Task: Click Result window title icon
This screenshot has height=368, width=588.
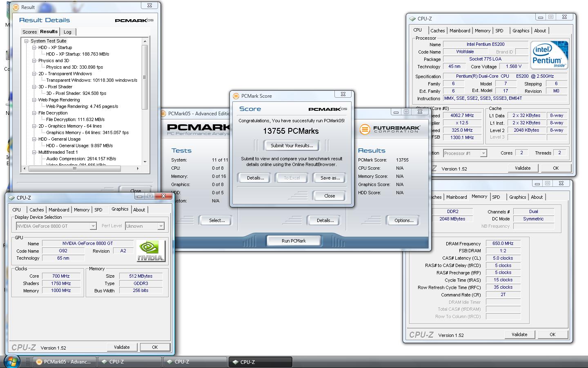Action: click(x=16, y=7)
